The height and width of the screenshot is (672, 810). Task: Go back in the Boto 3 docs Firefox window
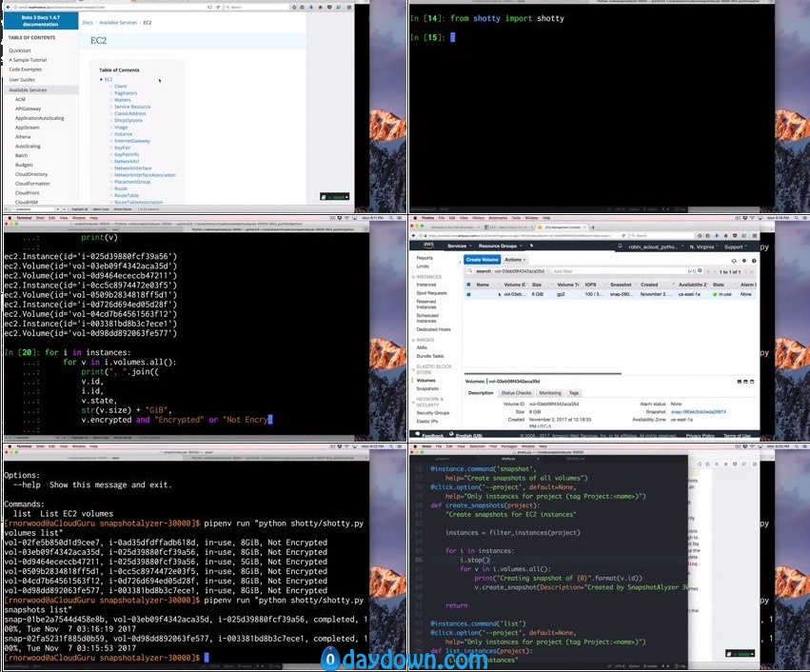pos(10,8)
